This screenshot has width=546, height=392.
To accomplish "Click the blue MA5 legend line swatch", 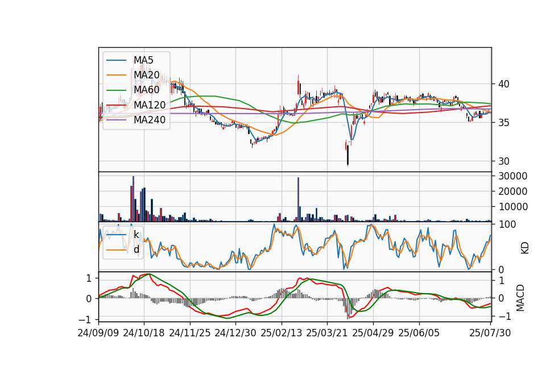I will (x=116, y=61).
